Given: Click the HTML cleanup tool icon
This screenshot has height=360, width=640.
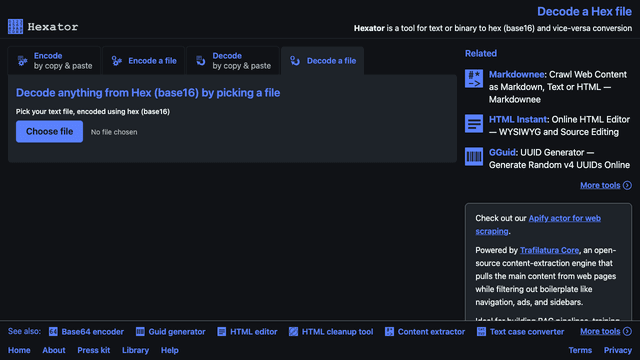Looking at the screenshot, I should [293, 332].
